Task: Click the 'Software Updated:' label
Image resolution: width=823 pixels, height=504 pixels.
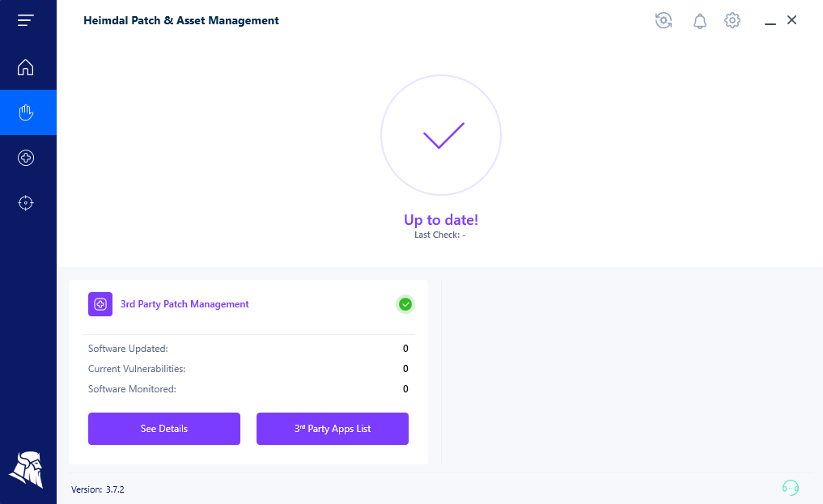Action: pyautogui.click(x=128, y=349)
